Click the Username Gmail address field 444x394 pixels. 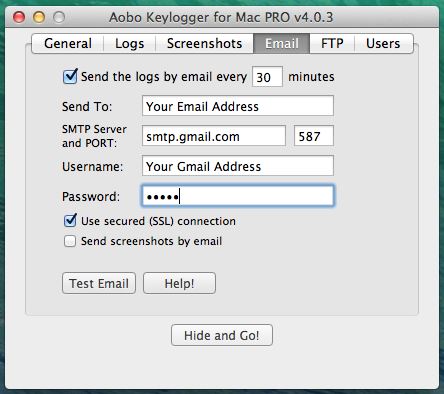(238, 166)
